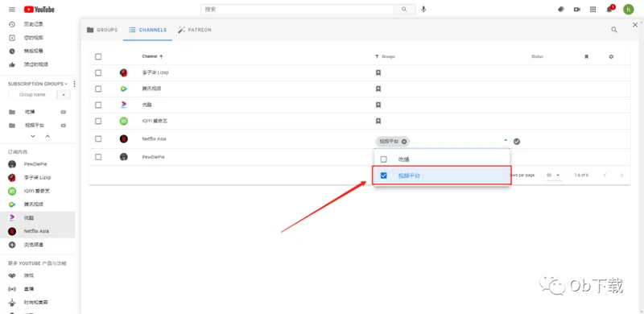644x314 pixels.
Task: Open 李子柒 Liziqi in sidebar subscriptions
Action: (x=37, y=178)
